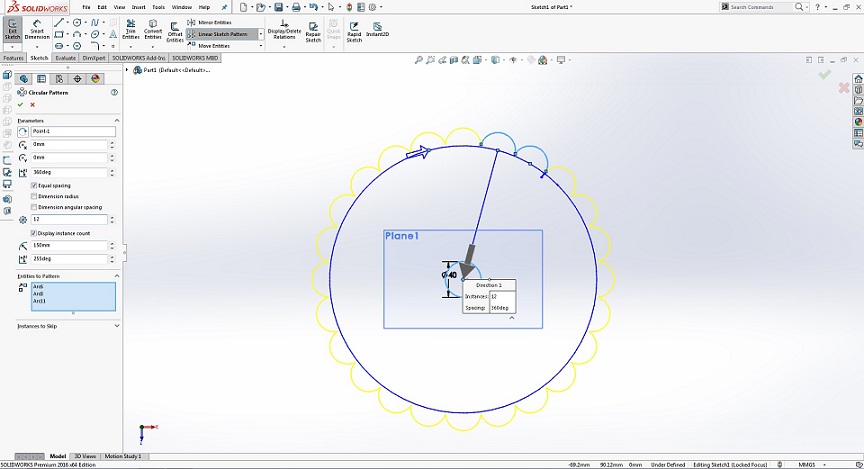Select the Smart Dimension tool

[37, 29]
